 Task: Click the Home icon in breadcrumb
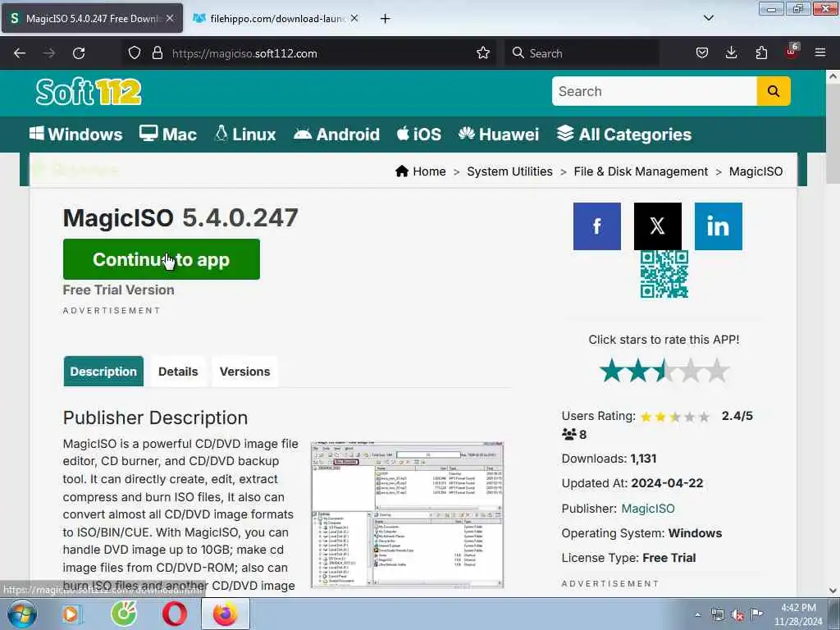[402, 171]
